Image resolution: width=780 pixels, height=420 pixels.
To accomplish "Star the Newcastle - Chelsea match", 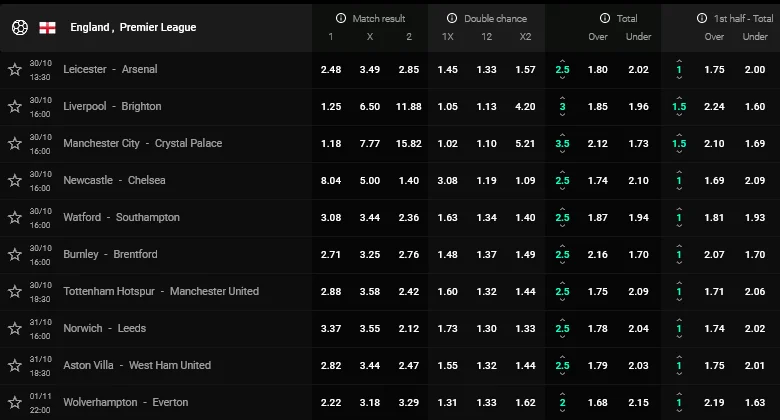I will [15, 180].
